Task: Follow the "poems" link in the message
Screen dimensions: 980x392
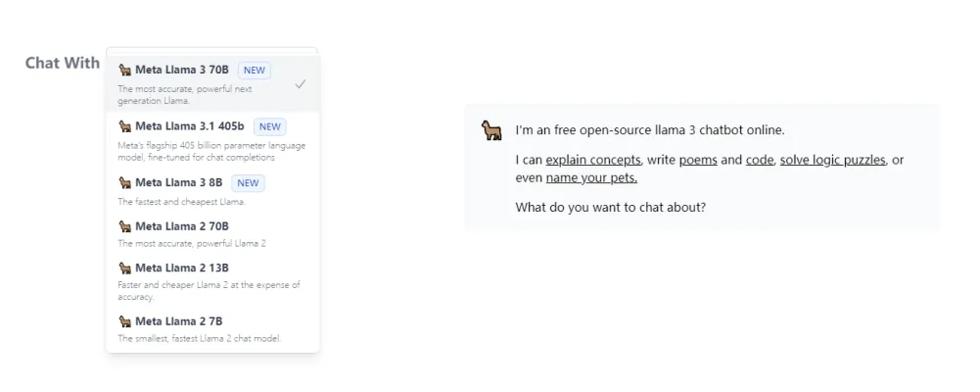Action: 698,160
